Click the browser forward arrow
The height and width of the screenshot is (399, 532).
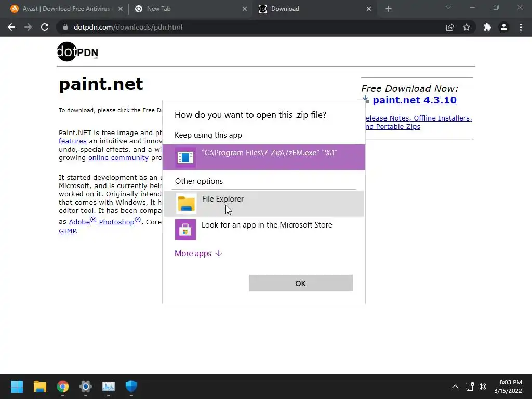coord(28,27)
